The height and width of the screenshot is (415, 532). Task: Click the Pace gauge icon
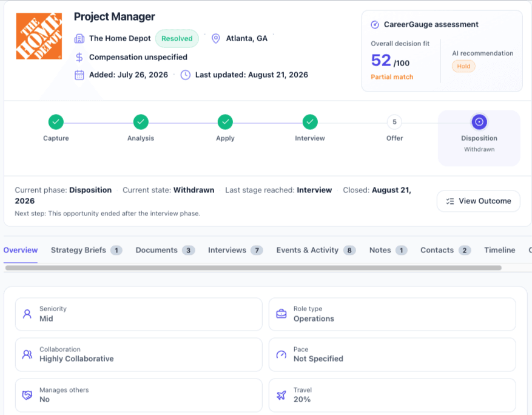click(x=281, y=354)
